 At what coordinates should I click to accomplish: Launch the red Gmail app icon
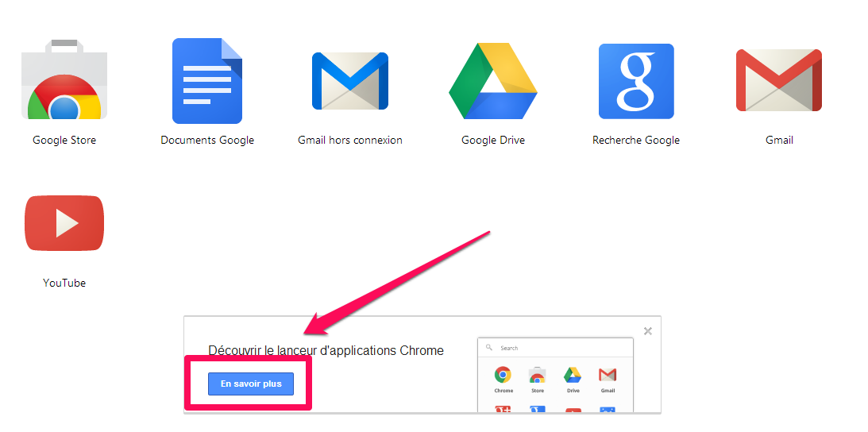tap(779, 80)
